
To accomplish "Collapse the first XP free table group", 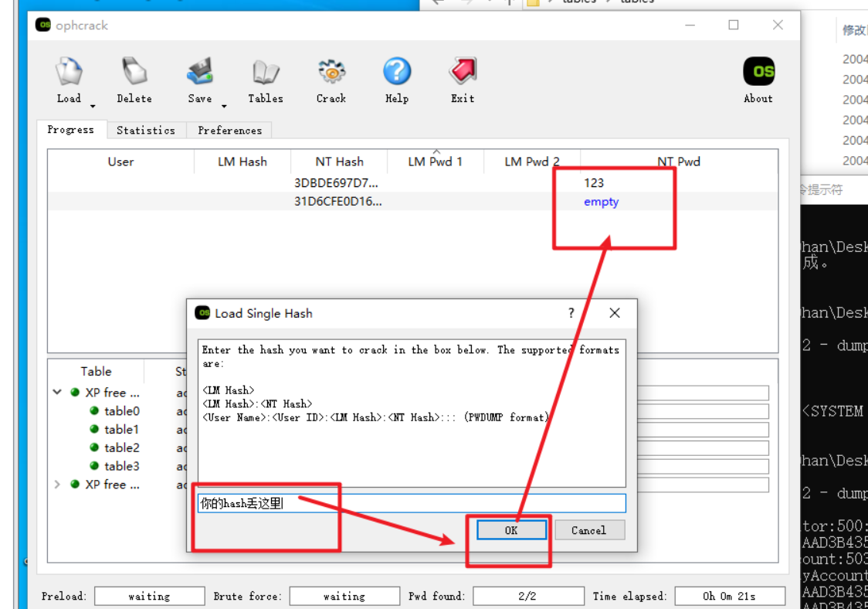I will [x=57, y=393].
